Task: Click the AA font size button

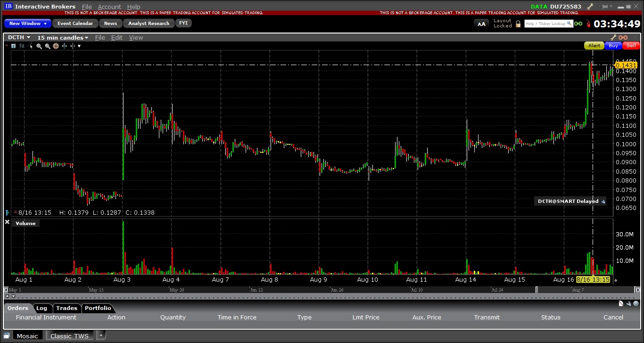Action: (481, 24)
